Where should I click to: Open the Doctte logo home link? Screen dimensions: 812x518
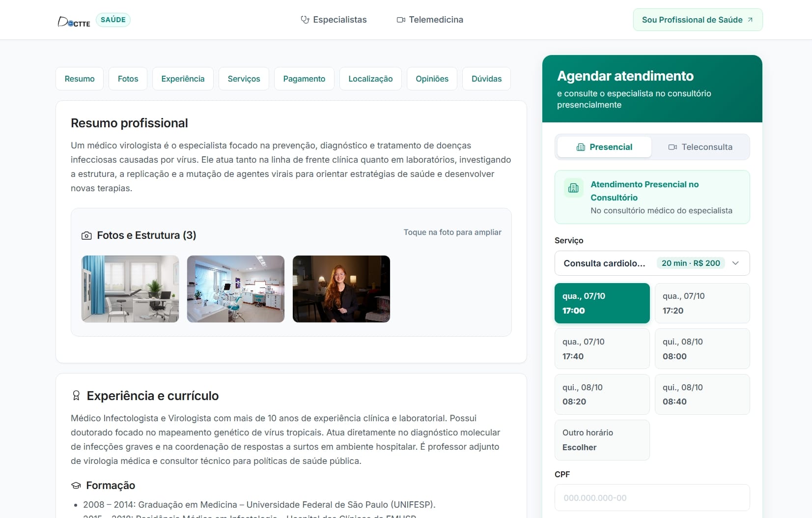tap(74, 21)
